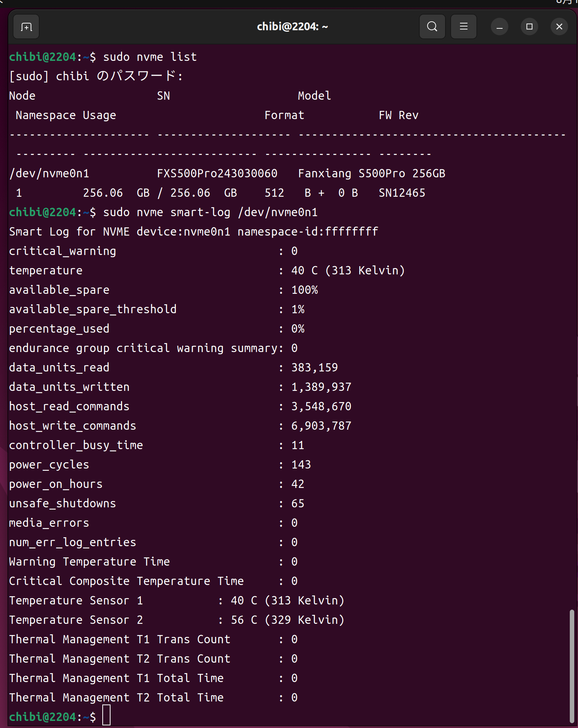
Task: Click the terminal's vertical scrollbar
Action: coord(572,665)
